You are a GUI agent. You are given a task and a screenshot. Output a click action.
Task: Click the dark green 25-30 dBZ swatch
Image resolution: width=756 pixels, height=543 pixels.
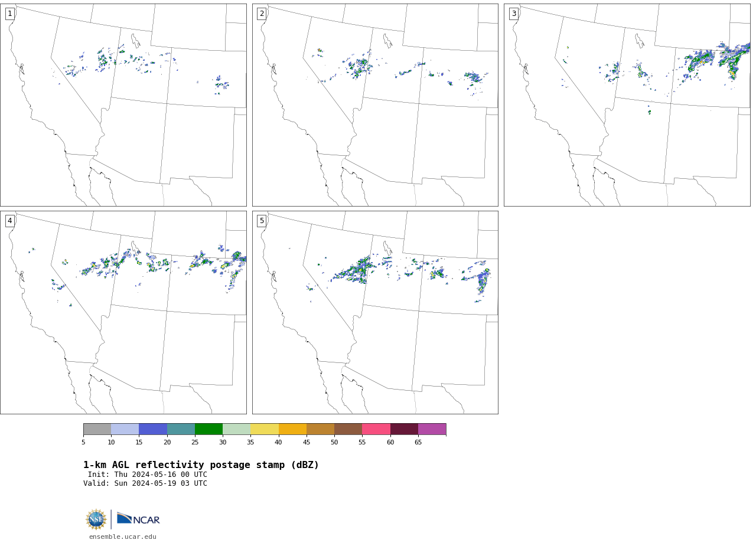(x=208, y=429)
